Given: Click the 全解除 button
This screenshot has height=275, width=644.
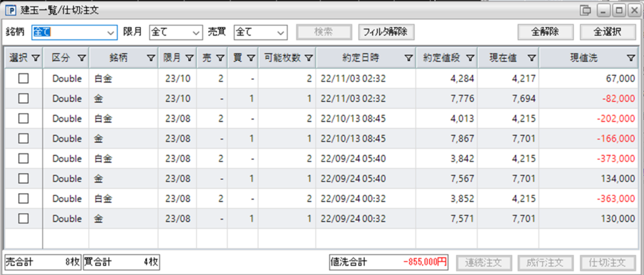Looking at the screenshot, I should tap(545, 32).
